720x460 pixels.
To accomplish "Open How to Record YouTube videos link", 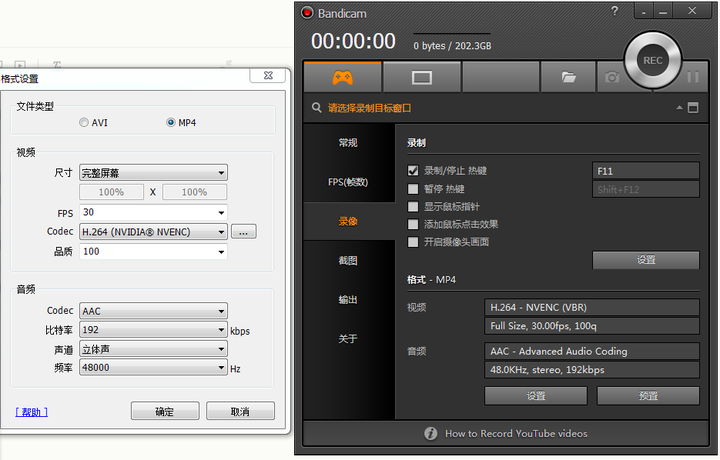I will 516,433.
